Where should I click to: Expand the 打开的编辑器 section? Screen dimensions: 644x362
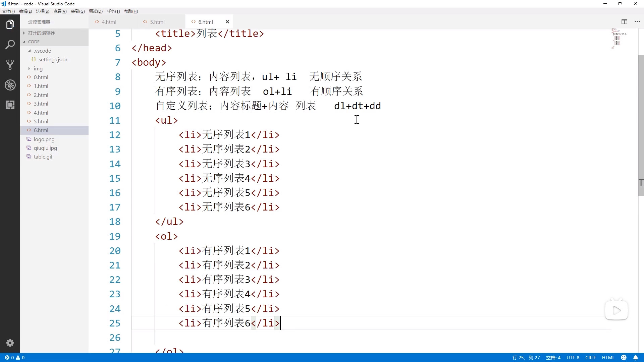(41, 33)
